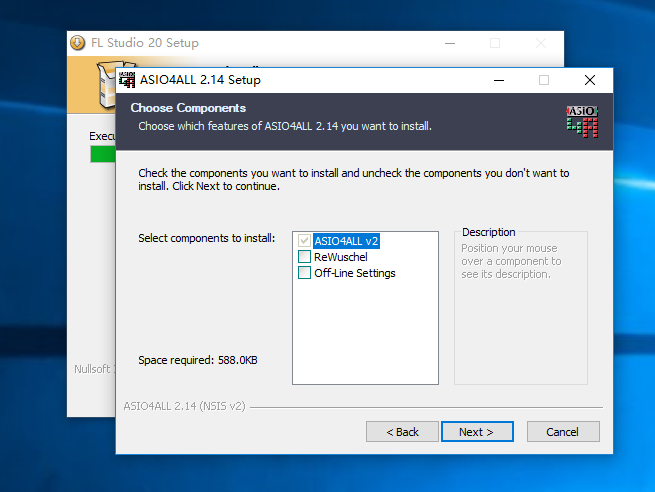Click the 'Space required: 588.0KB' text
The height and width of the screenshot is (492, 655).
click(x=198, y=360)
